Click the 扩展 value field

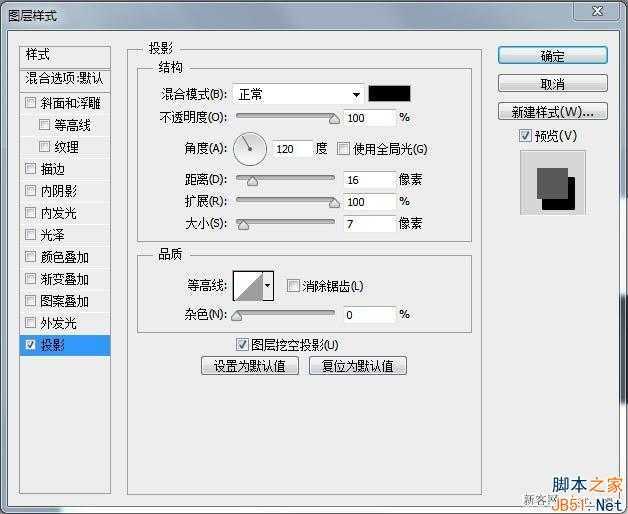[x=370, y=202]
